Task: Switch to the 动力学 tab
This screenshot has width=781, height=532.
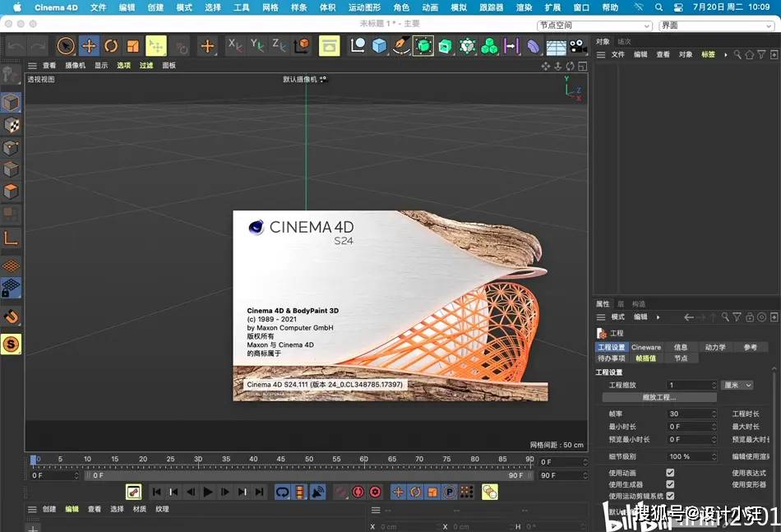Action: click(715, 347)
